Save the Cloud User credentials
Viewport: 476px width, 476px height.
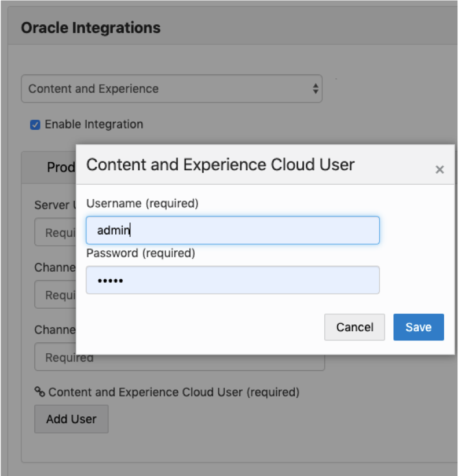click(x=418, y=327)
